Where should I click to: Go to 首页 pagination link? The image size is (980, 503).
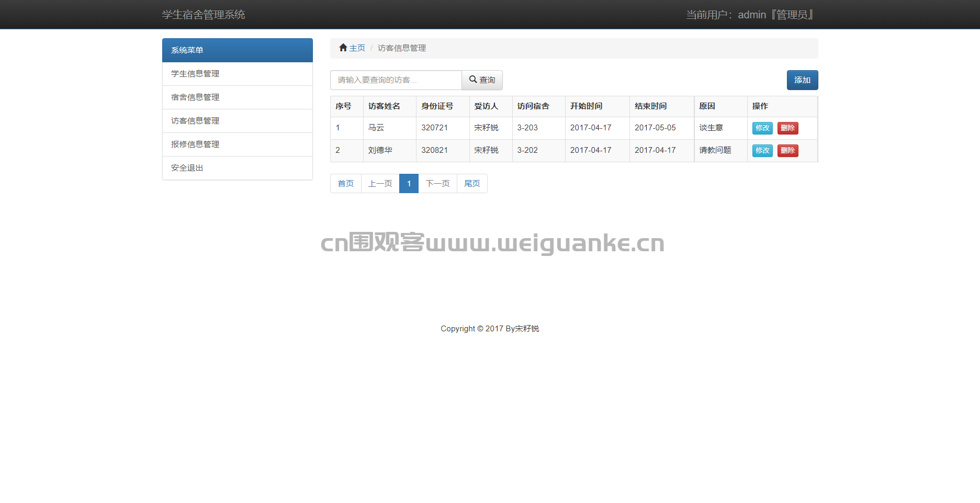346,183
